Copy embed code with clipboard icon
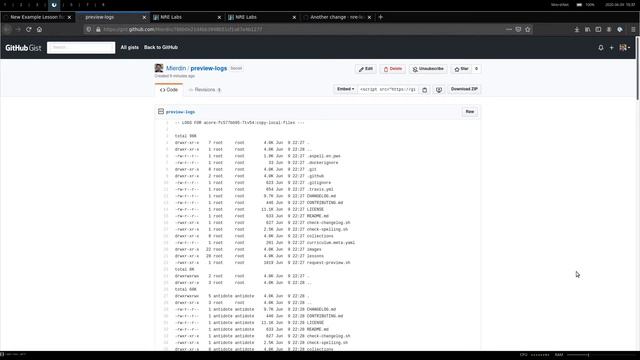The height and width of the screenshot is (360, 640). pyautogui.click(x=424, y=89)
